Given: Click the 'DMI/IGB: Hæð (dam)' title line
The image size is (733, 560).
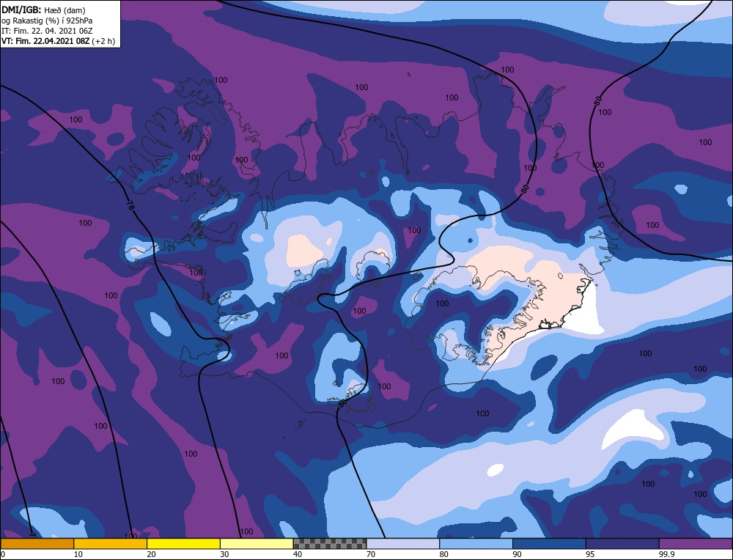Looking at the screenshot, I should click(43, 10).
